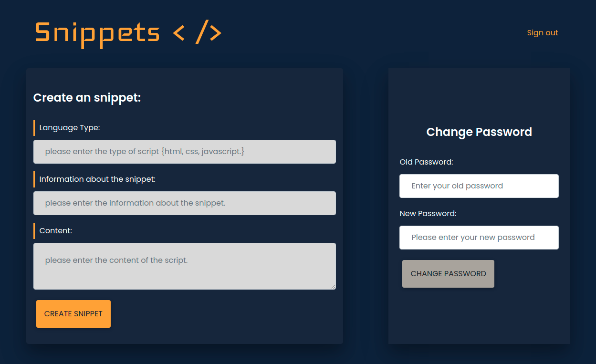Viewport: 596px width, 364px height.
Task: Focus the old password field
Action: pyautogui.click(x=479, y=186)
